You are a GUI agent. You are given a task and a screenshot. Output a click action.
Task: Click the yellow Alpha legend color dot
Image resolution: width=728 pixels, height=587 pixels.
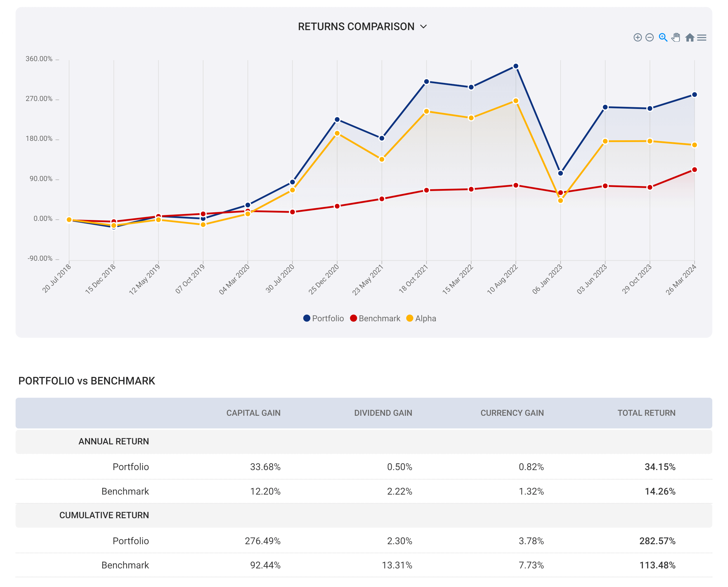[410, 319]
